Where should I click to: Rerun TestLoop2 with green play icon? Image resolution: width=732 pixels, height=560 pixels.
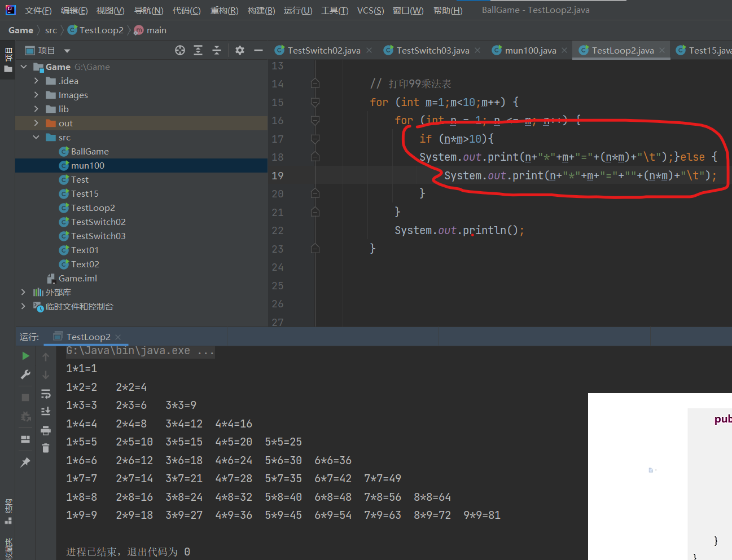tap(25, 356)
